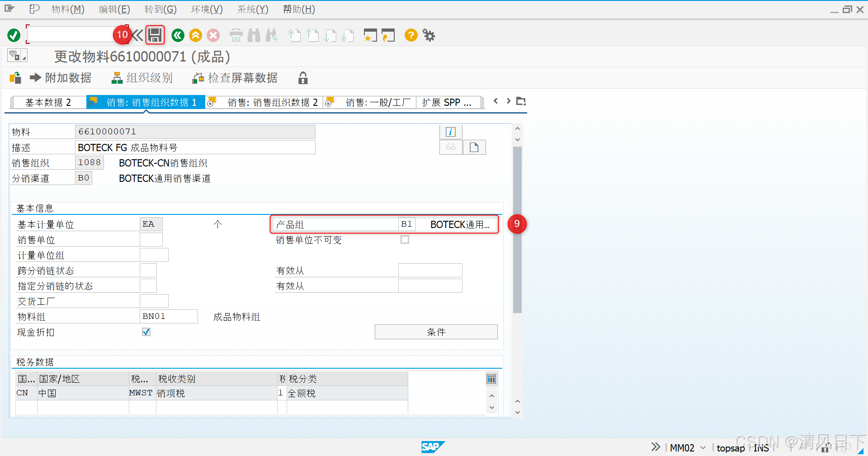Switch to the 销售: 销售组织数据 2 tab
The height and width of the screenshot is (456, 868).
coord(265,102)
